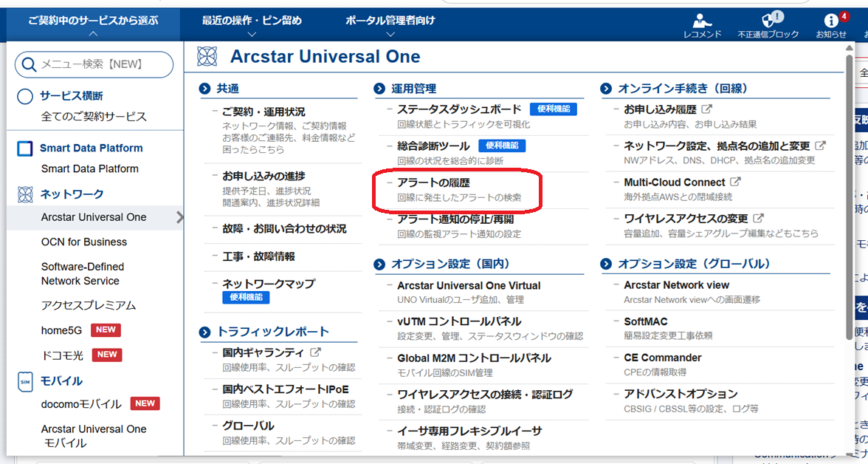The image size is (868, 464).
Task: Open the お知らせ notifications icon
Action: point(831,21)
